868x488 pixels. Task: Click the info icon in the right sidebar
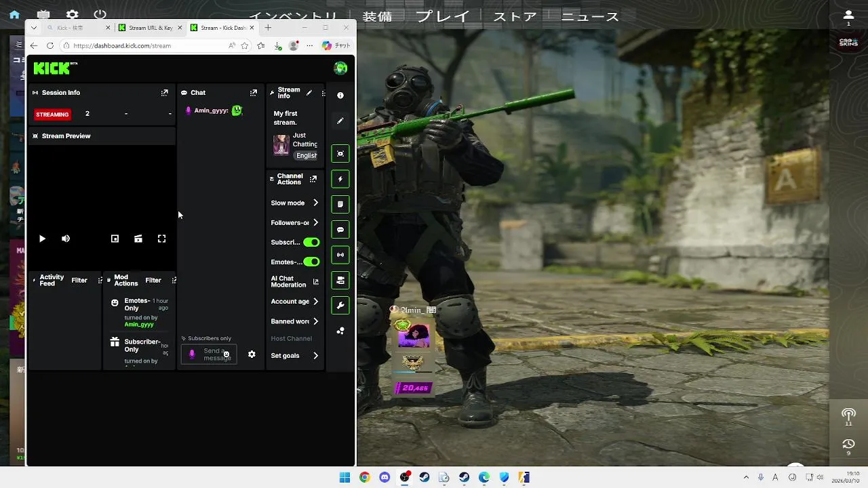coord(340,96)
